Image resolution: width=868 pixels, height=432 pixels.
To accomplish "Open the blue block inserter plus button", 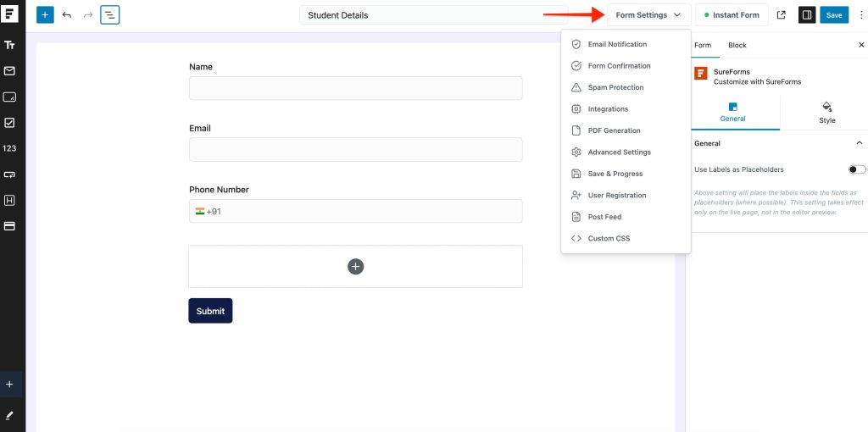I will tap(46, 15).
